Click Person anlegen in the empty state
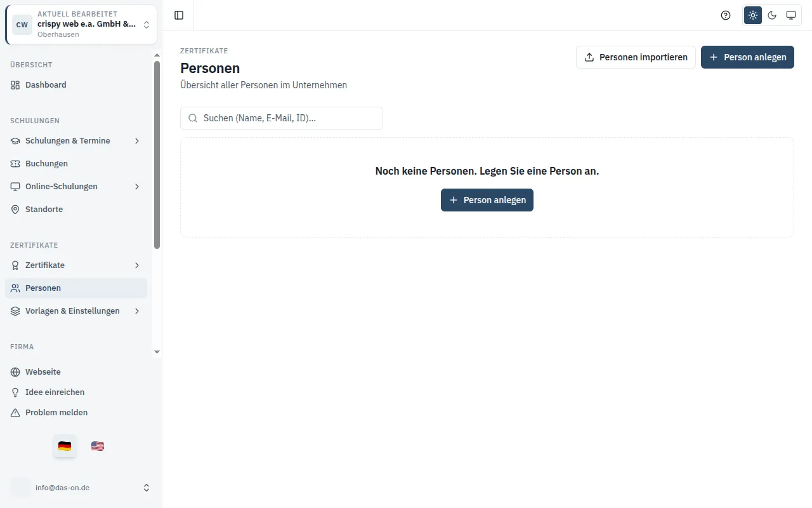Viewport: 812px width, 508px height. pos(487,200)
